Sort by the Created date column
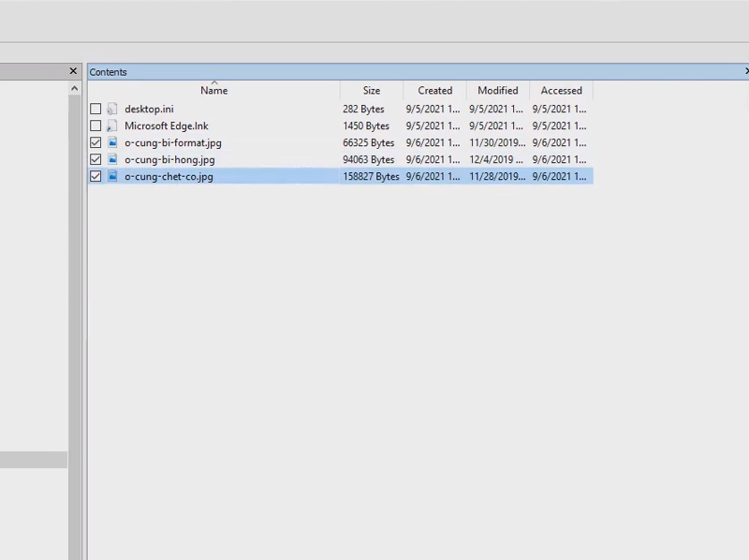 tap(434, 91)
